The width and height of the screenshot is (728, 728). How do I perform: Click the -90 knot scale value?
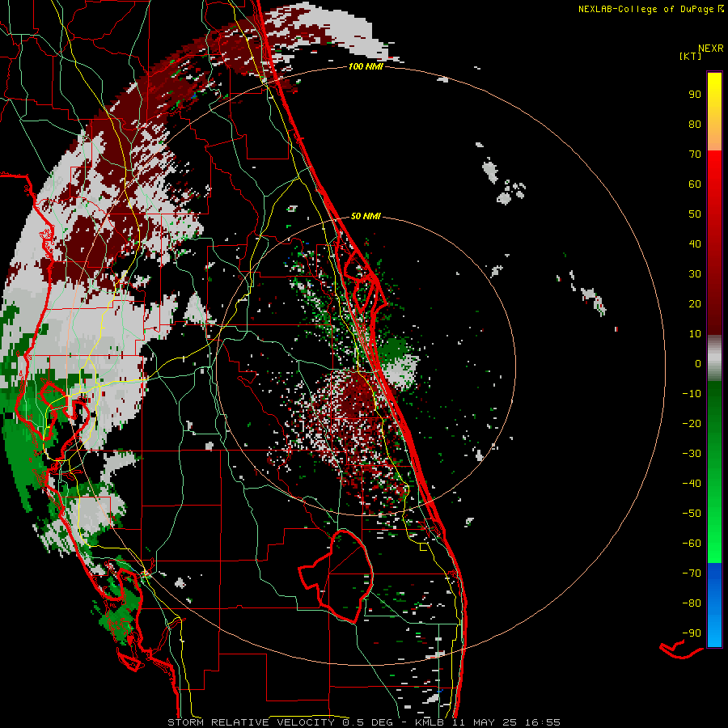(692, 633)
